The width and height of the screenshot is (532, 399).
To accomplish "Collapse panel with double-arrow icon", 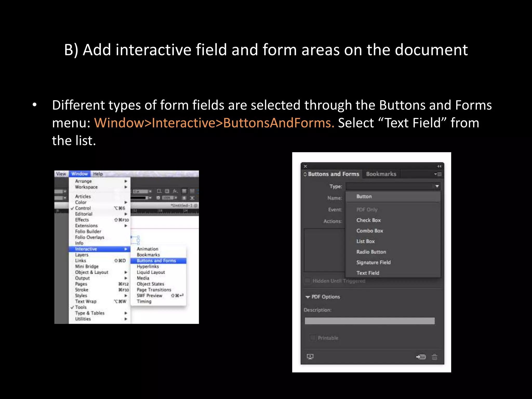I will (439, 166).
